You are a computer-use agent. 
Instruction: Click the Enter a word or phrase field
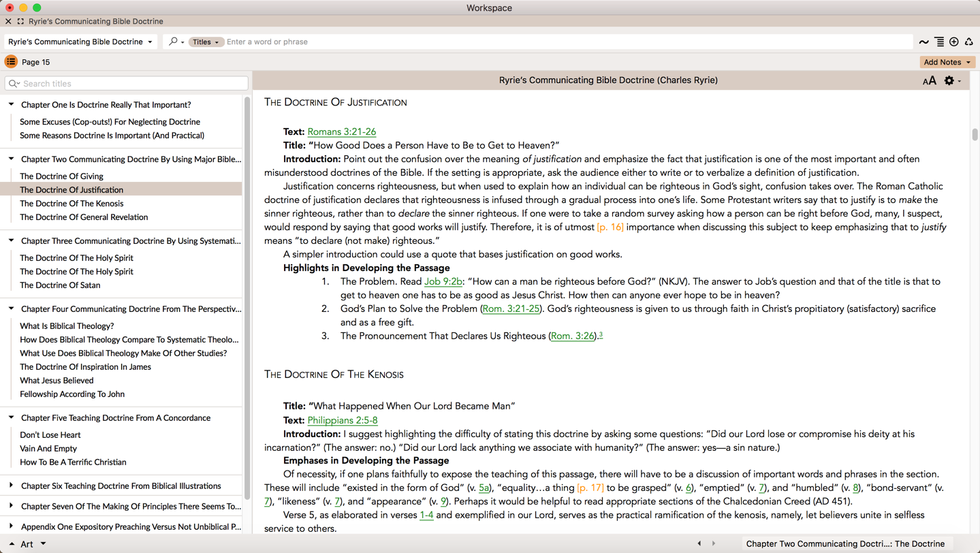(568, 42)
